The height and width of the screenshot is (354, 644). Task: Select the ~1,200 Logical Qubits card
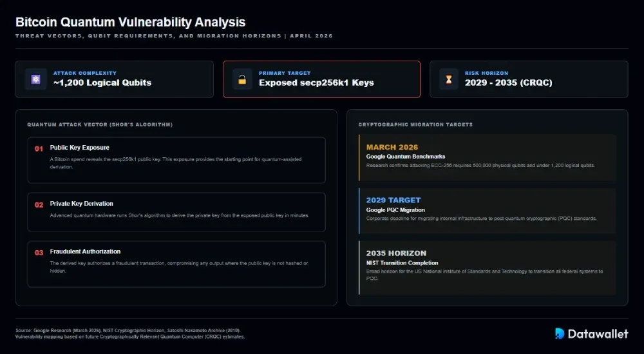(x=115, y=79)
